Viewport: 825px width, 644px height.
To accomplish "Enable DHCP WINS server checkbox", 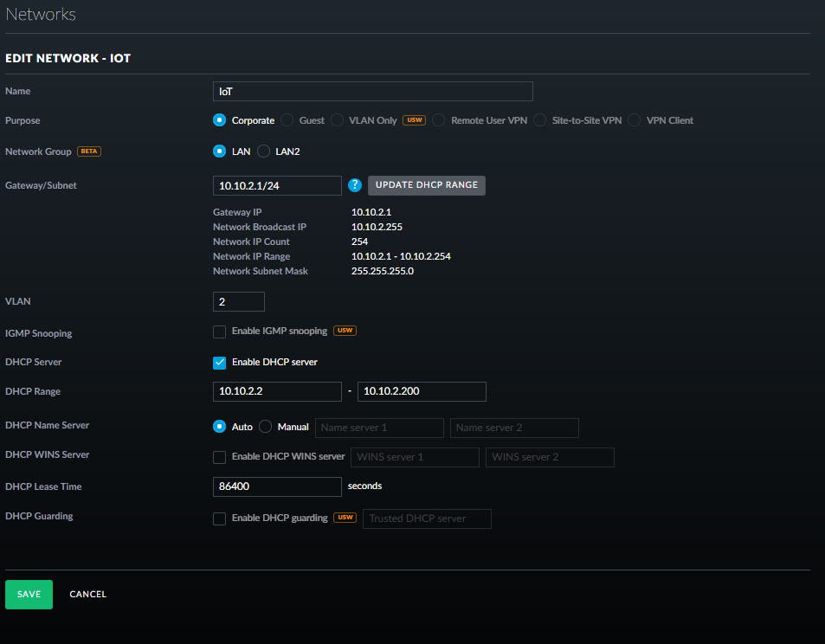I will coord(220,456).
